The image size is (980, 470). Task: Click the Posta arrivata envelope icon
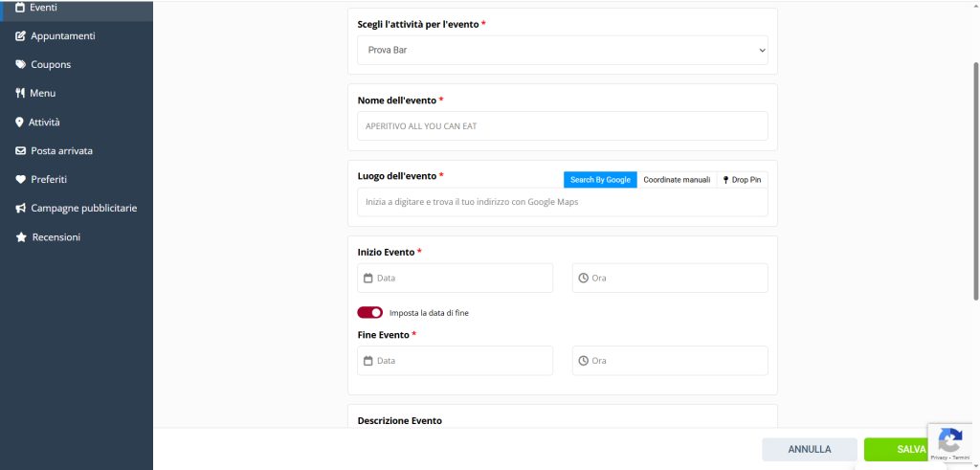(x=20, y=151)
